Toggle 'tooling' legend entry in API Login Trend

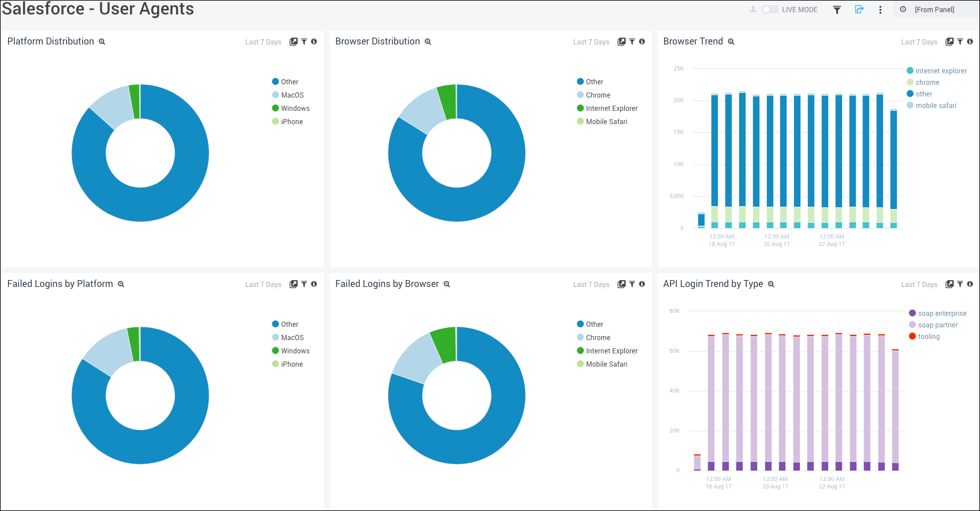tap(929, 337)
